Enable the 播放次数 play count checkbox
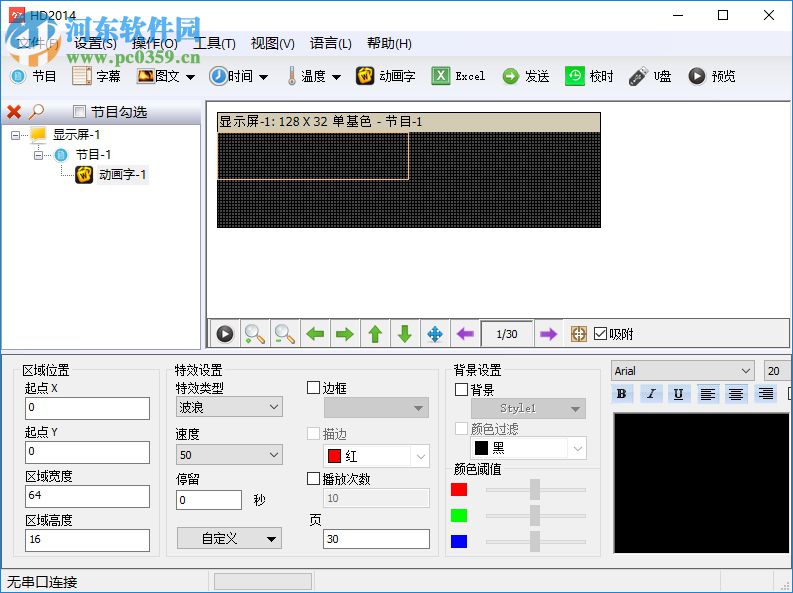 click(x=314, y=478)
